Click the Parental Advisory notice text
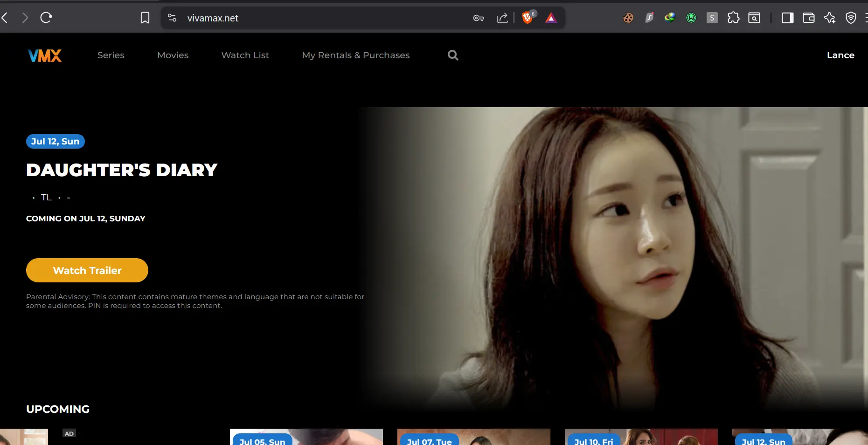The height and width of the screenshot is (445, 868). pos(195,301)
